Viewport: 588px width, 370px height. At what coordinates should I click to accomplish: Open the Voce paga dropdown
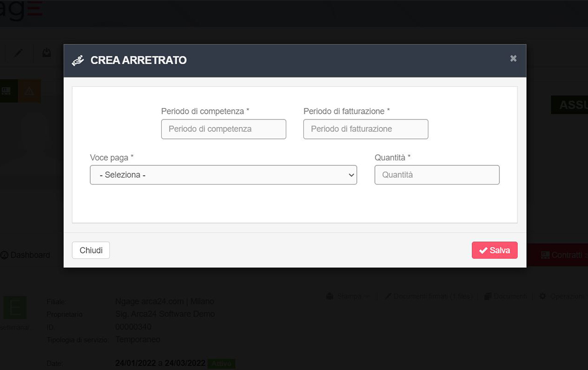223,175
